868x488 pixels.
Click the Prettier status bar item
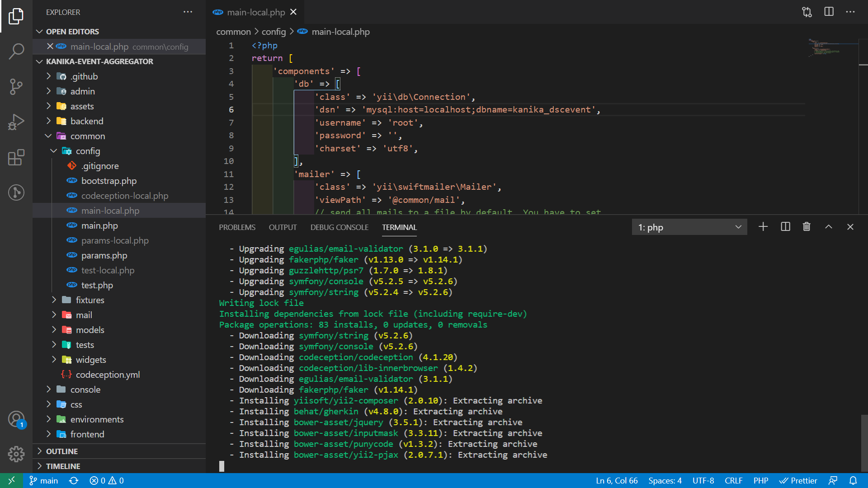798,481
